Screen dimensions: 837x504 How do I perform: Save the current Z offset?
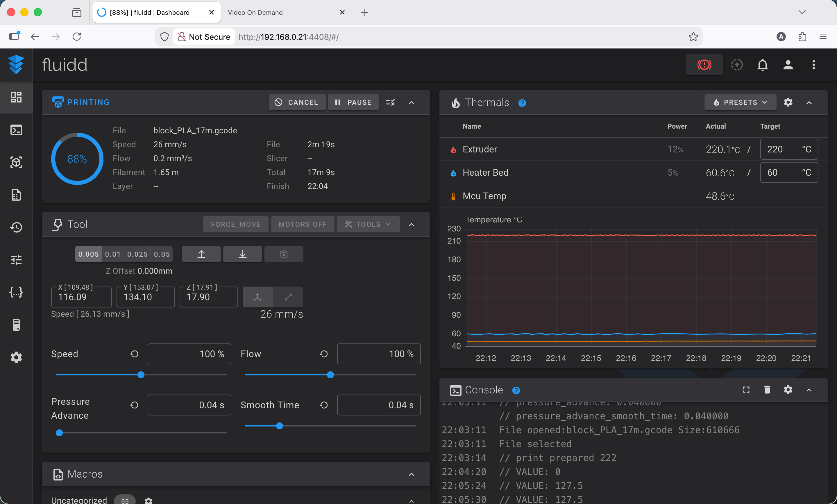284,254
